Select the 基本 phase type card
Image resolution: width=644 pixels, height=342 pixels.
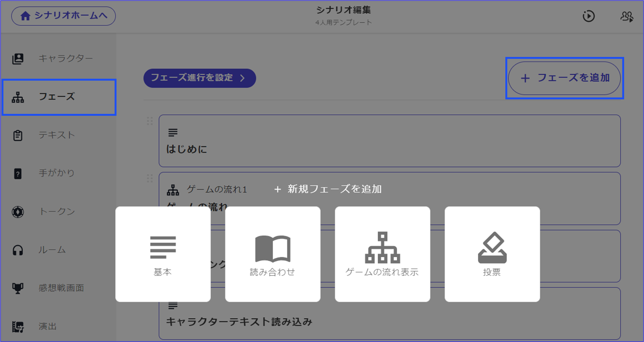[163, 254]
